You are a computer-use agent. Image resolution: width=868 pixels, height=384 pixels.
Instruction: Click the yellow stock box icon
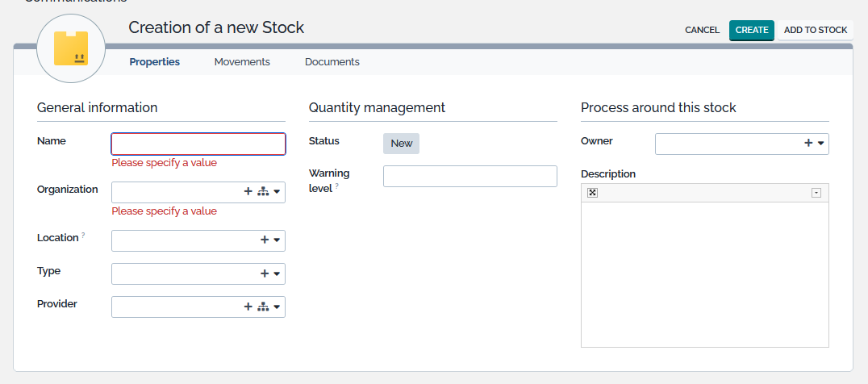[71, 48]
